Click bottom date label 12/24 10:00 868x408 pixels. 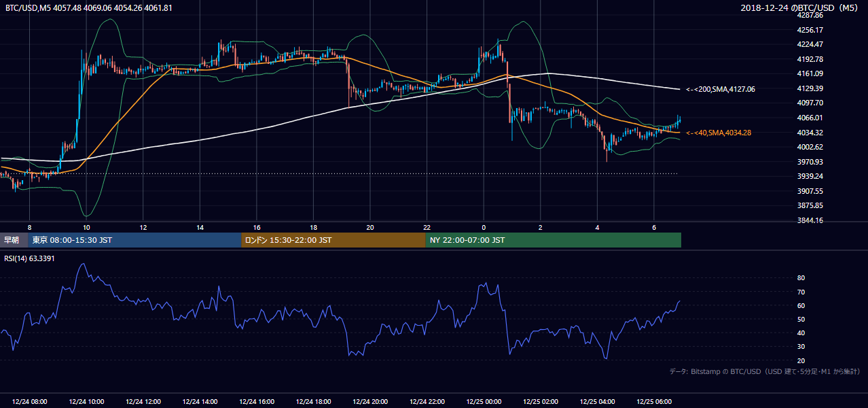86,402
